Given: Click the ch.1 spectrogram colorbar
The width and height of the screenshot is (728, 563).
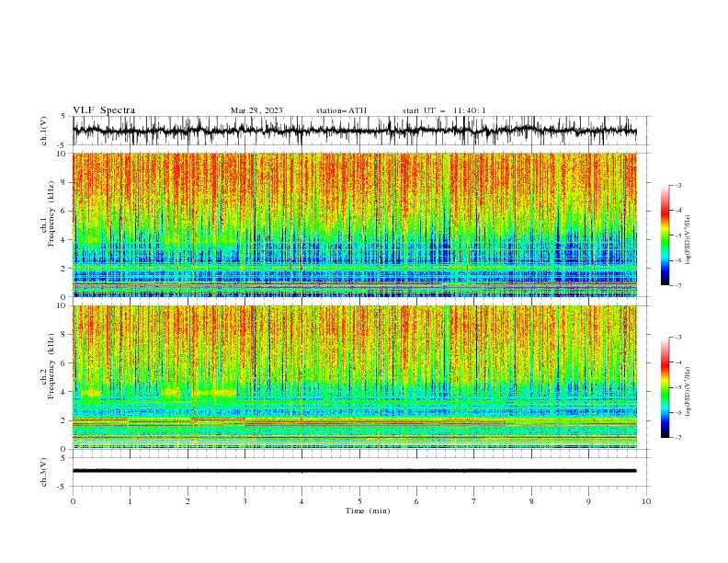Looking at the screenshot, I should [x=665, y=236].
